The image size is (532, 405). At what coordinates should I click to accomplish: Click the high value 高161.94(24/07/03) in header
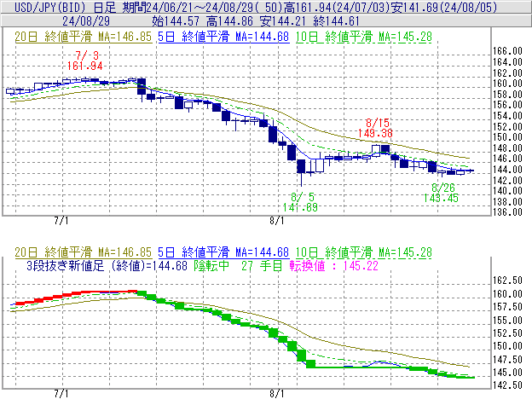pos(337,7)
